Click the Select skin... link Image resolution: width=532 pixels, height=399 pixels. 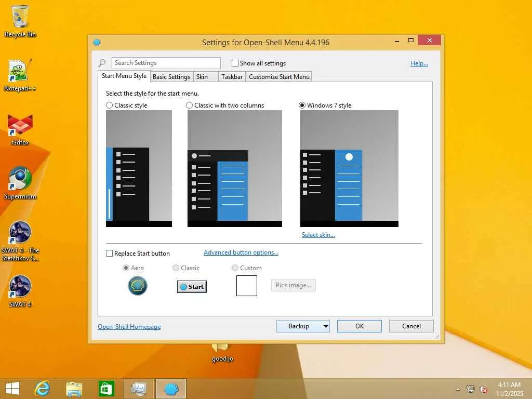(x=318, y=235)
